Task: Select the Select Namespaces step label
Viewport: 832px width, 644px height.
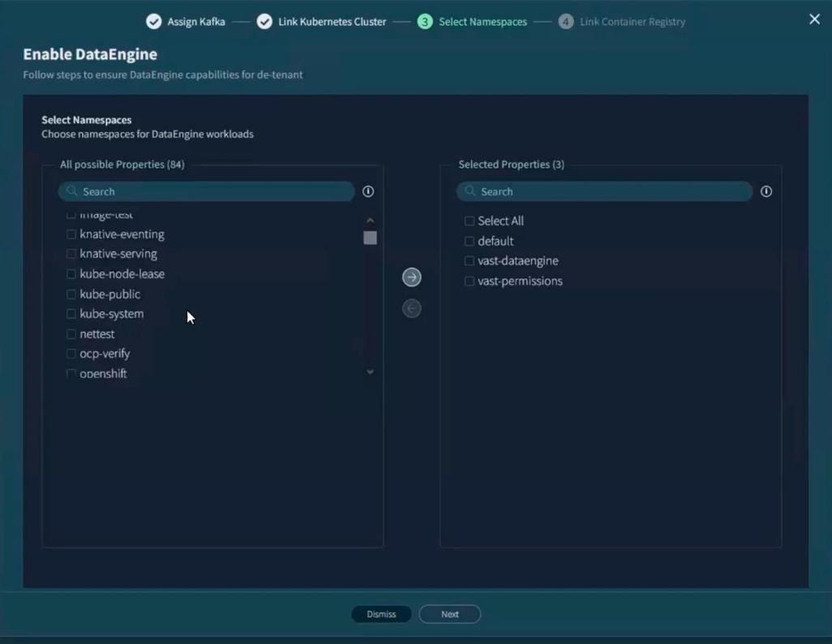Action: tap(482, 22)
